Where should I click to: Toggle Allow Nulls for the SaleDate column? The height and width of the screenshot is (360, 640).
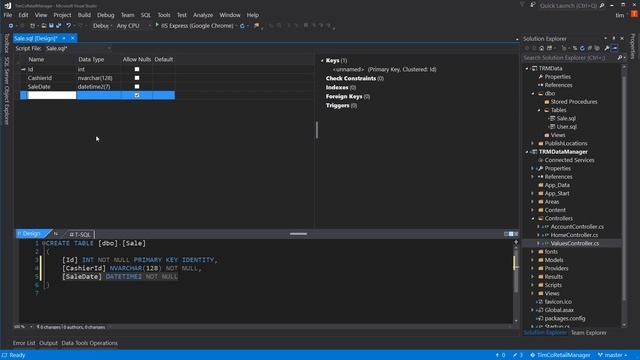pyautogui.click(x=137, y=87)
